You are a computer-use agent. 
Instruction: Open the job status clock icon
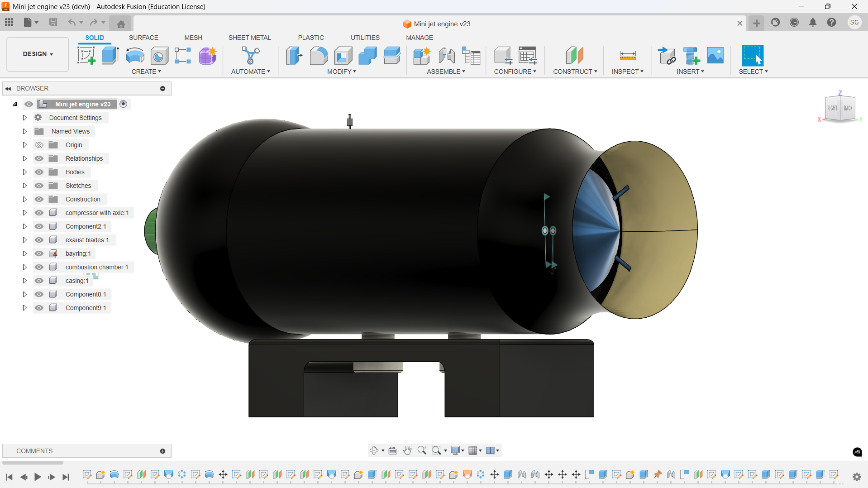[x=794, y=23]
